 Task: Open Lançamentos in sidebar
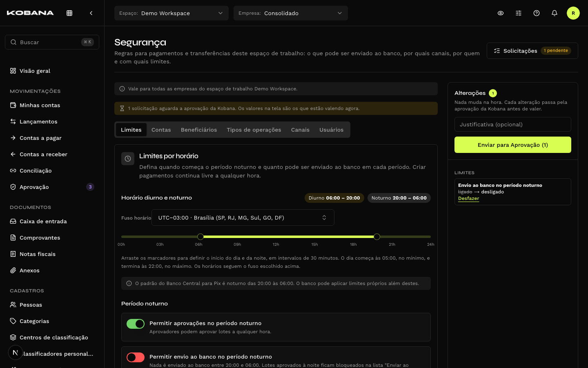52,121
